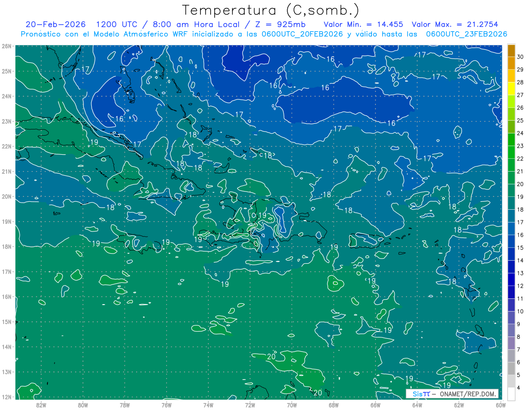Click the latitude label '18N'

pyautogui.click(x=7, y=247)
